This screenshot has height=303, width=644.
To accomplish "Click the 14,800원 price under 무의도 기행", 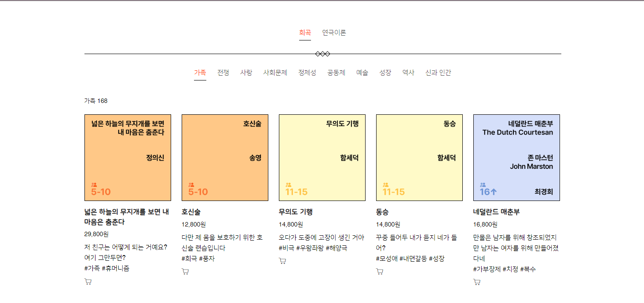I will (291, 224).
